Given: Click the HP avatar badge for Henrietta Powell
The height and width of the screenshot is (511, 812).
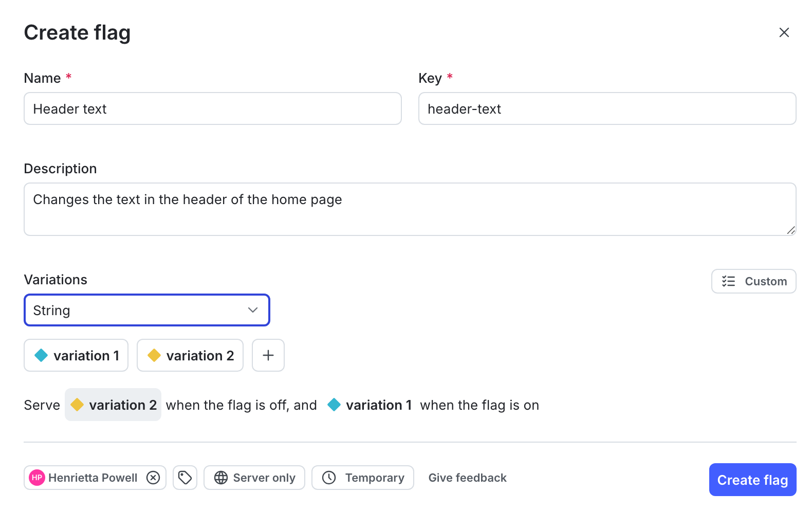Looking at the screenshot, I should (37, 478).
